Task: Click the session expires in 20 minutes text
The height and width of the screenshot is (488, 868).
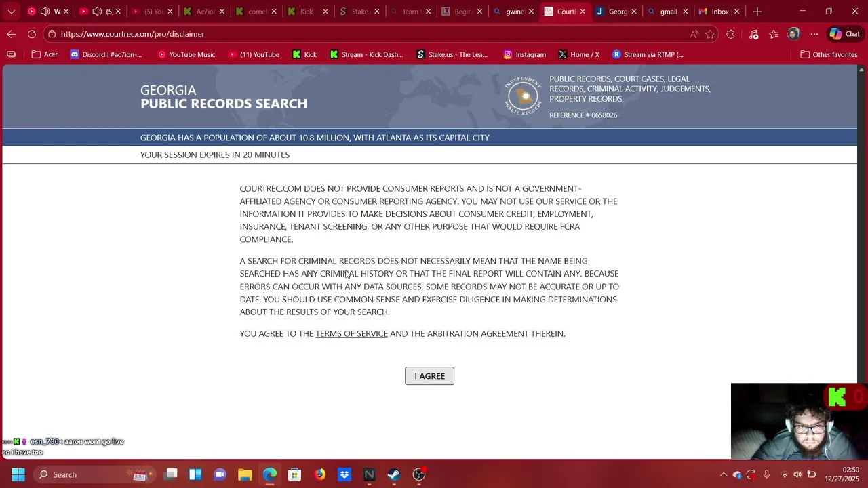Action: (215, 155)
